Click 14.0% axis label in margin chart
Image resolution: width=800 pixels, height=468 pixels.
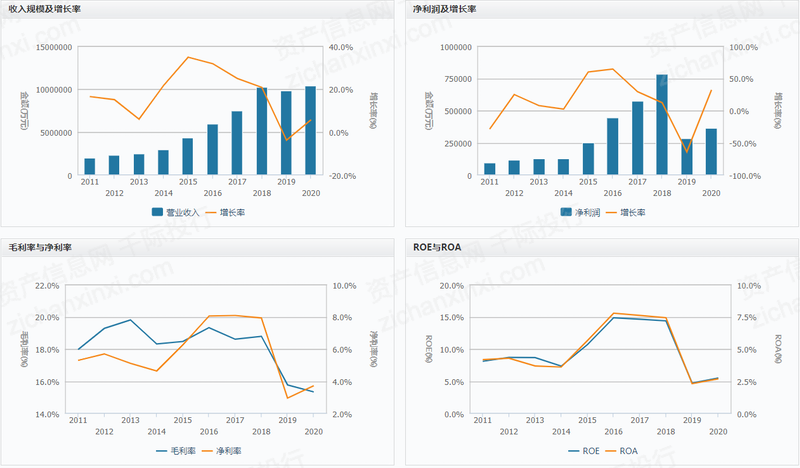47,414
